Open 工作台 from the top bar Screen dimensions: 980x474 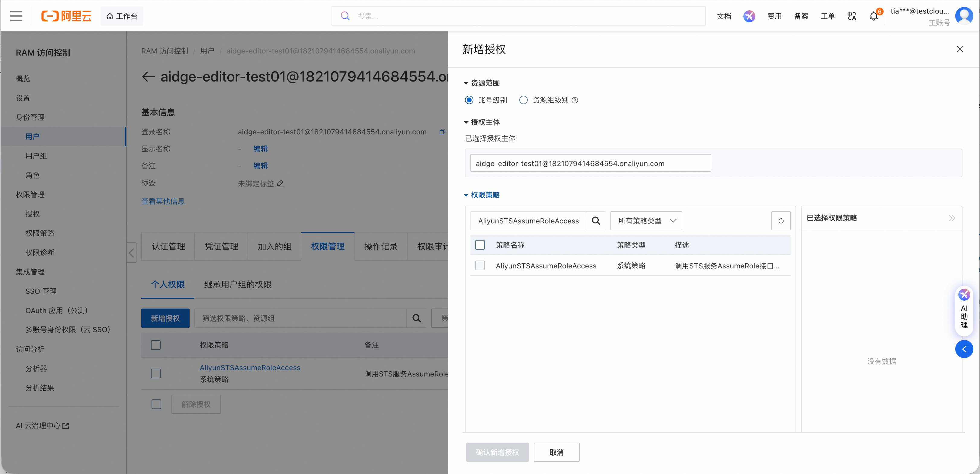(122, 16)
